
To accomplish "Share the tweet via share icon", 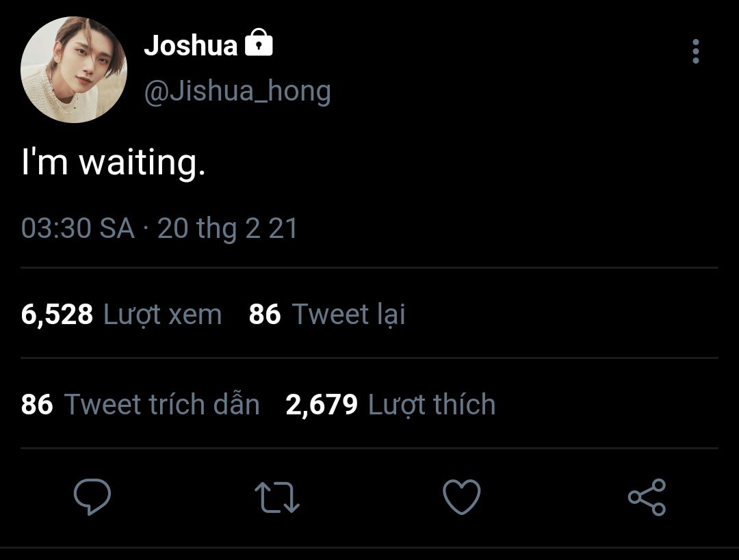I will (647, 497).
